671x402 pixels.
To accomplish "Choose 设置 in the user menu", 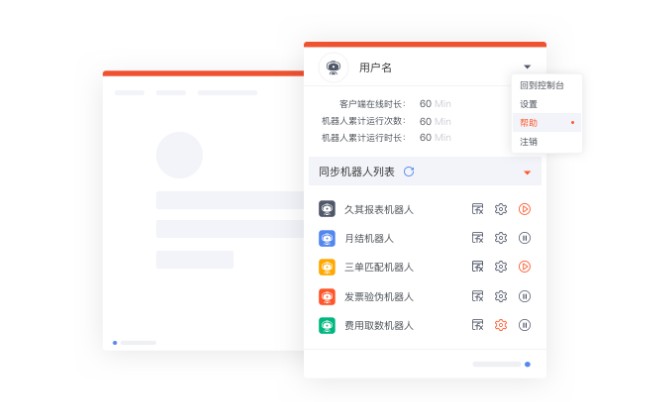I will pyautogui.click(x=528, y=104).
